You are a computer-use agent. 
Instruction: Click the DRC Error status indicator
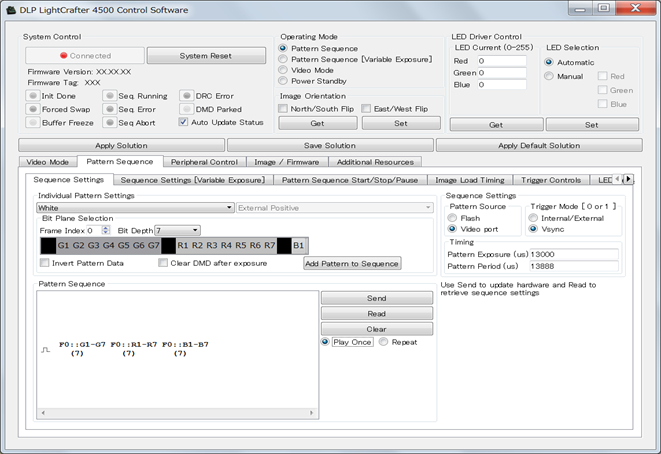(x=187, y=96)
